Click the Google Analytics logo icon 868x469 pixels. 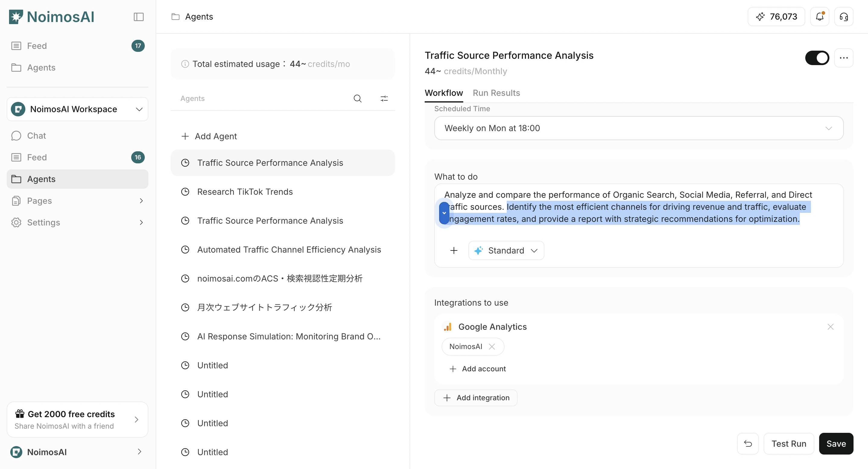pos(448,327)
